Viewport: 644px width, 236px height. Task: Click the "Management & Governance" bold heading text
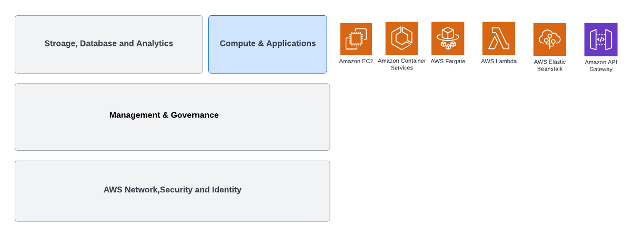tap(164, 115)
